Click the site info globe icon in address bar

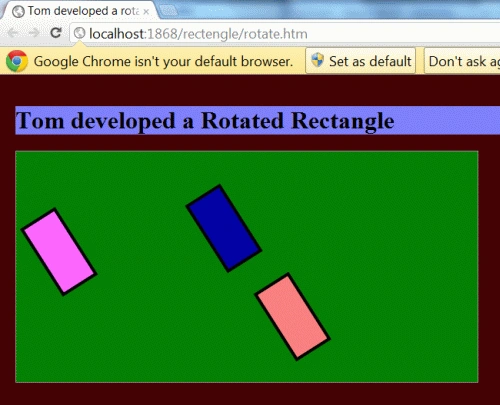click(79, 33)
